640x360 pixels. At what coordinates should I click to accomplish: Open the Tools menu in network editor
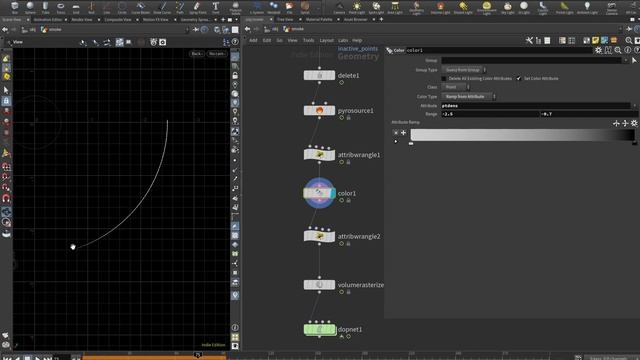[x=308, y=40]
